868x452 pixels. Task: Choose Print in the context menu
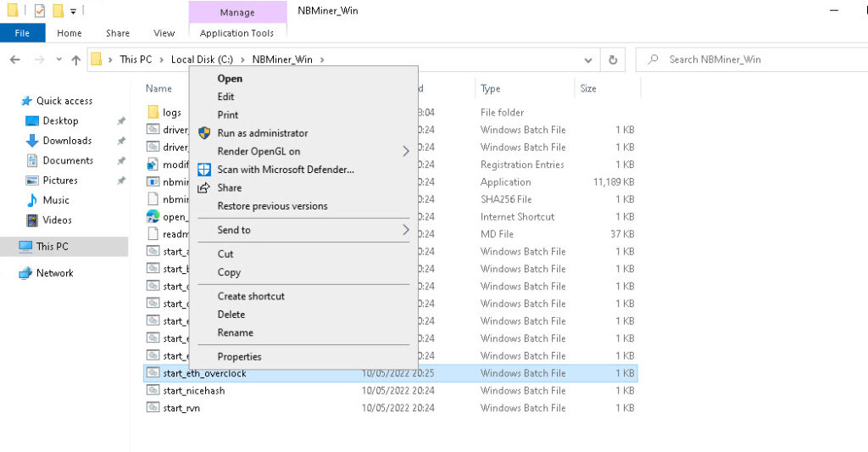[227, 114]
